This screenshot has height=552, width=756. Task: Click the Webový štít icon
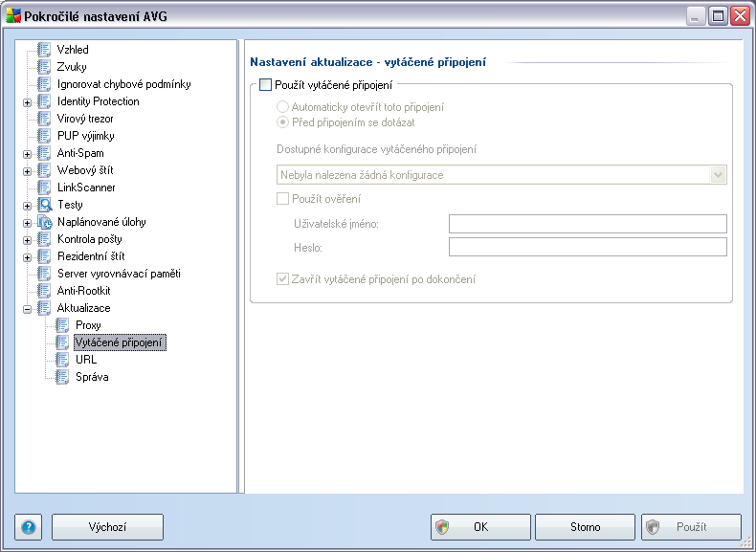click(44, 170)
